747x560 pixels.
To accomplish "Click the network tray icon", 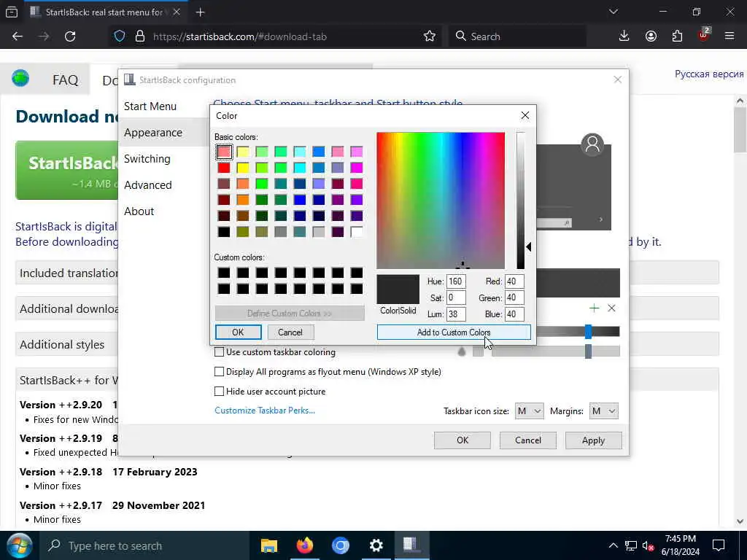I will click(631, 545).
